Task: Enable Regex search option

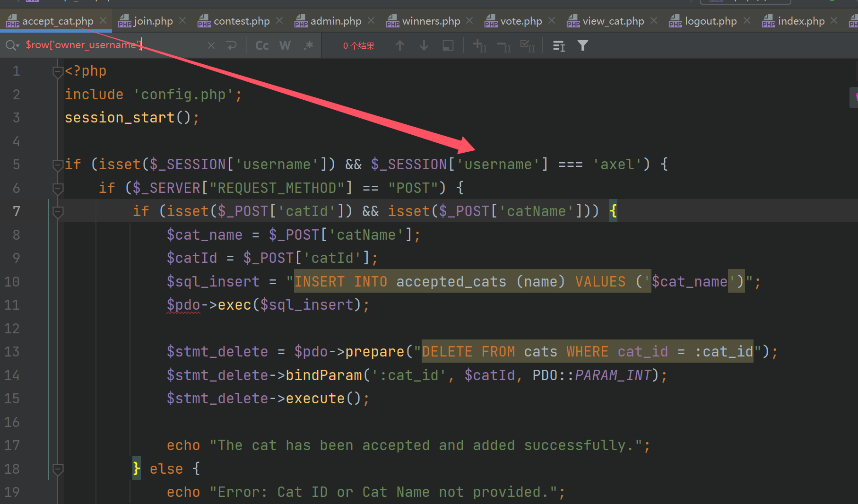Action: (x=309, y=45)
